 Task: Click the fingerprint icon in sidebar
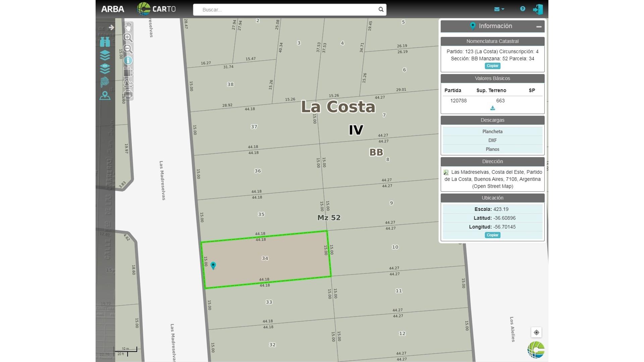point(105,82)
